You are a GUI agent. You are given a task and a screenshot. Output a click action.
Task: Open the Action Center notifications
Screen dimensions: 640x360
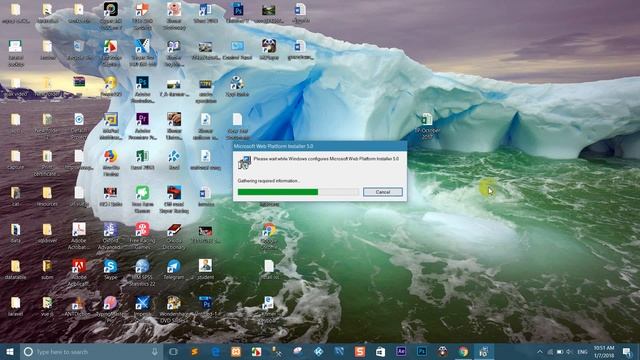pyautogui.click(x=627, y=351)
